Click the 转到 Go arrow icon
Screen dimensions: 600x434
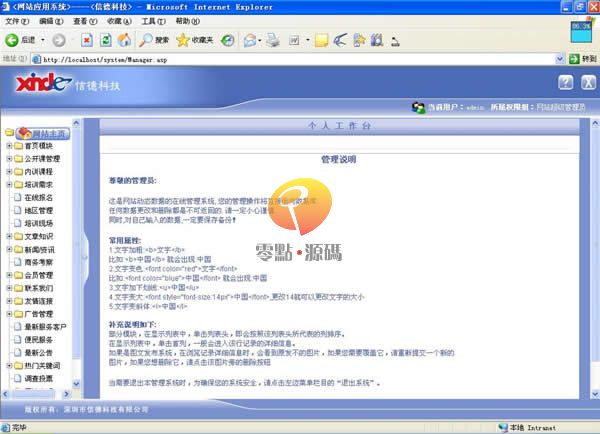574,59
